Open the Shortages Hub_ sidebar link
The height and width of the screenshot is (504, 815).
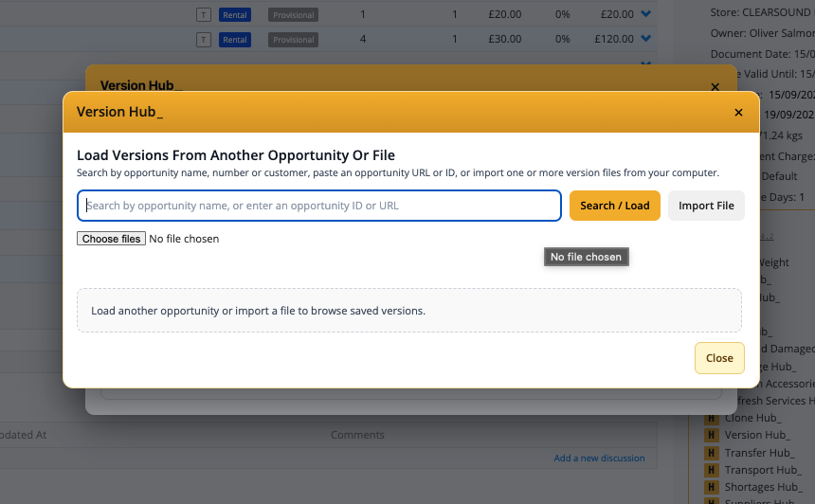[763, 487]
